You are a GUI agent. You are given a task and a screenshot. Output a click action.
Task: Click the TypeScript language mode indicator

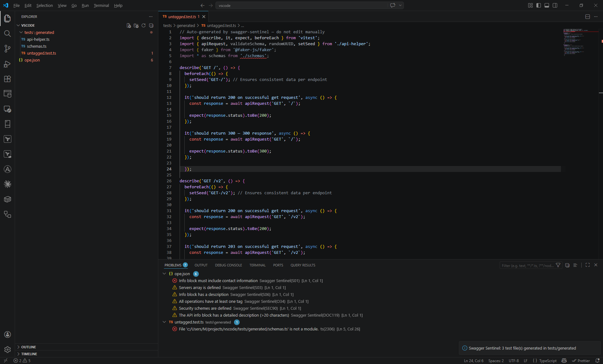click(548, 361)
